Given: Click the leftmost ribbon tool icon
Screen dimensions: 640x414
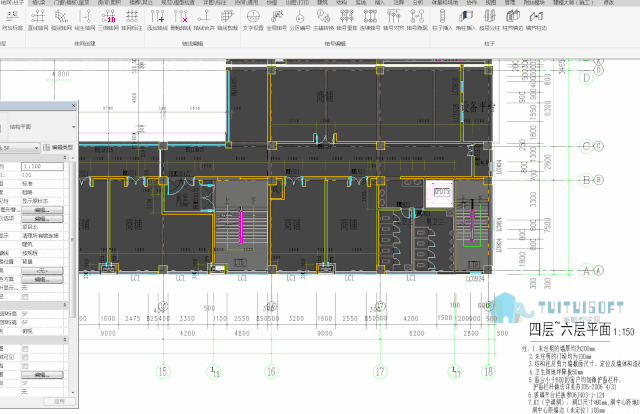Looking at the screenshot, I should pos(12,20).
